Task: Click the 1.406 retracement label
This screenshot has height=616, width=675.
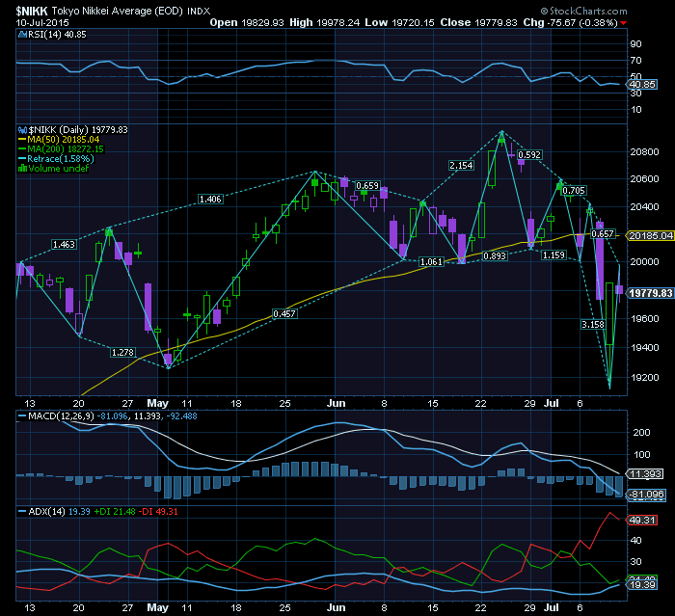Action: (x=210, y=199)
